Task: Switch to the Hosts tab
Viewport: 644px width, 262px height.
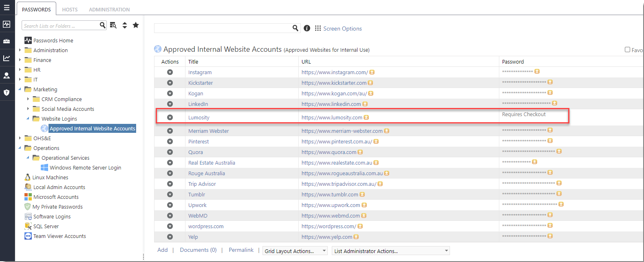Action: (70, 9)
